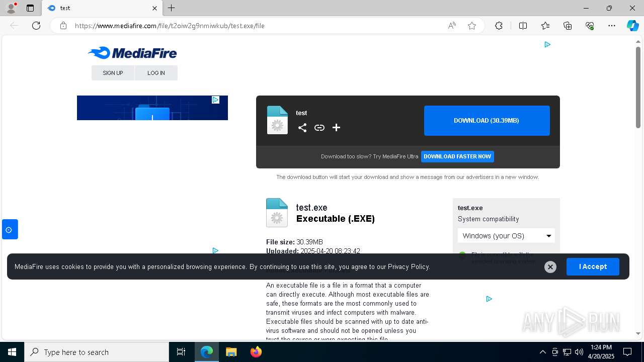Show hidden tray icons chevron

[542, 352]
